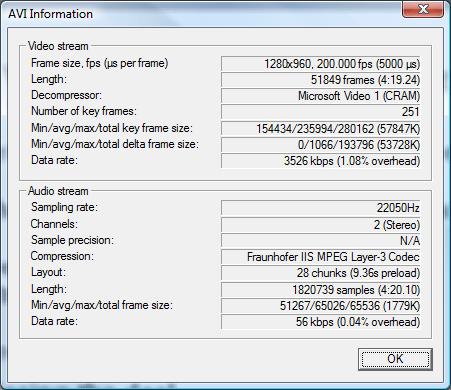Select frame size value '1280x960, 200.000 fps (5000 µs)'
This screenshot has height=390, width=451.
click(321, 64)
